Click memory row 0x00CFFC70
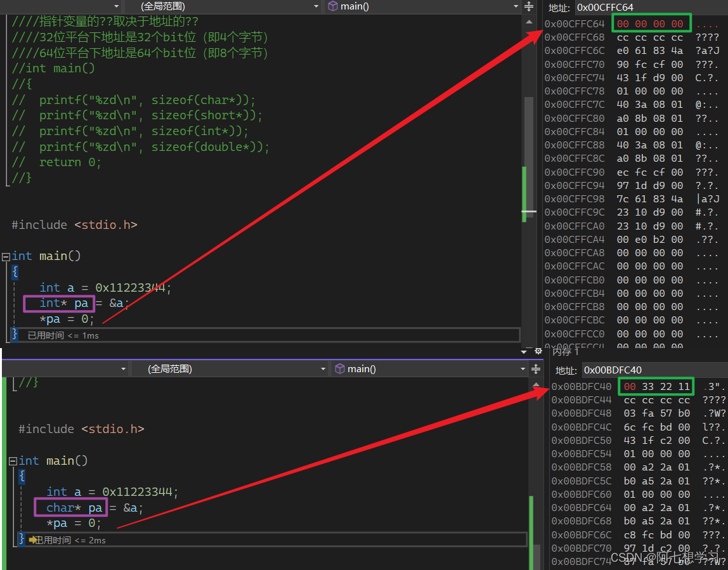 [x=632, y=64]
